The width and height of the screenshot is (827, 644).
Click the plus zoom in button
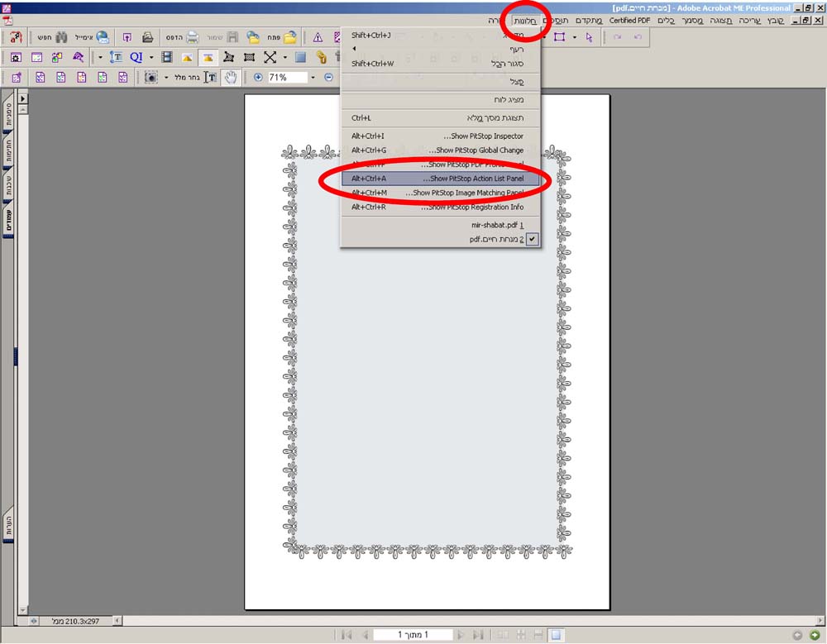point(258,77)
